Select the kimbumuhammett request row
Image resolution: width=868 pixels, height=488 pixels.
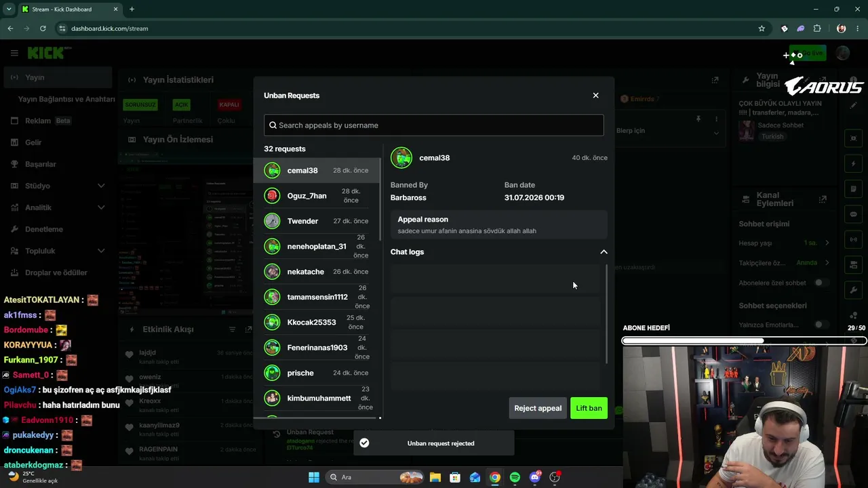(x=317, y=399)
